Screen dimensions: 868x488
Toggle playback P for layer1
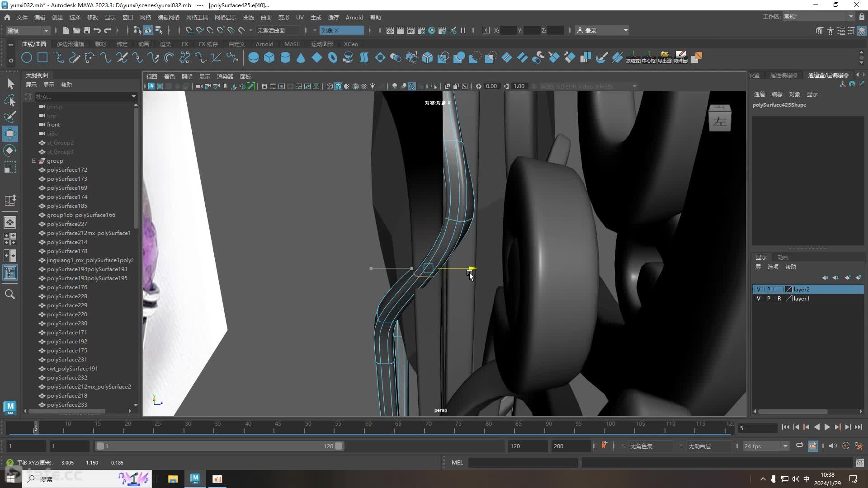tap(769, 298)
